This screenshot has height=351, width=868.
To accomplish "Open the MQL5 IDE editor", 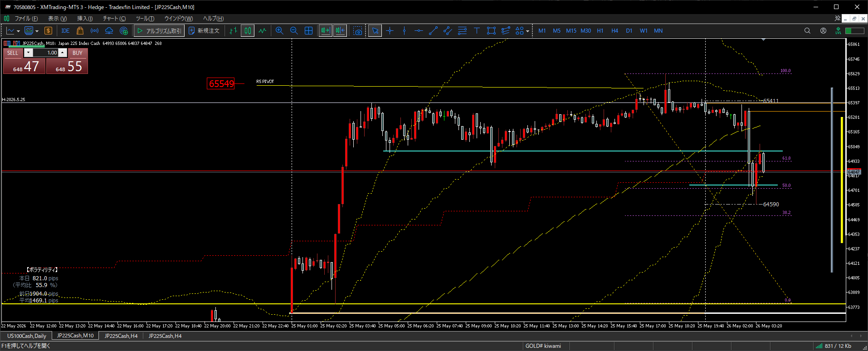I will click(x=65, y=31).
